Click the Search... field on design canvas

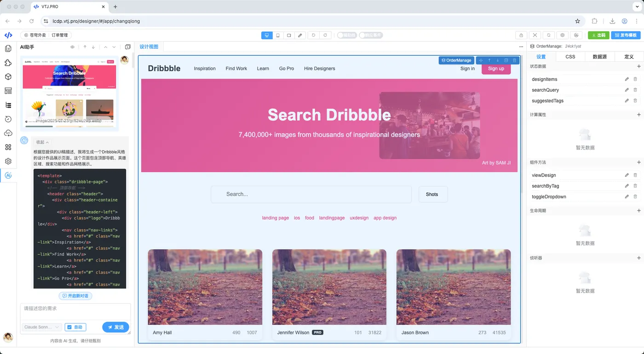click(311, 194)
